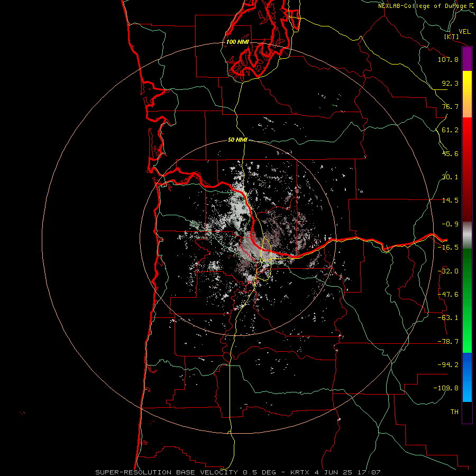Click the gray near-zero segment of color bar
476x476 pixels.
pyautogui.click(x=467, y=235)
